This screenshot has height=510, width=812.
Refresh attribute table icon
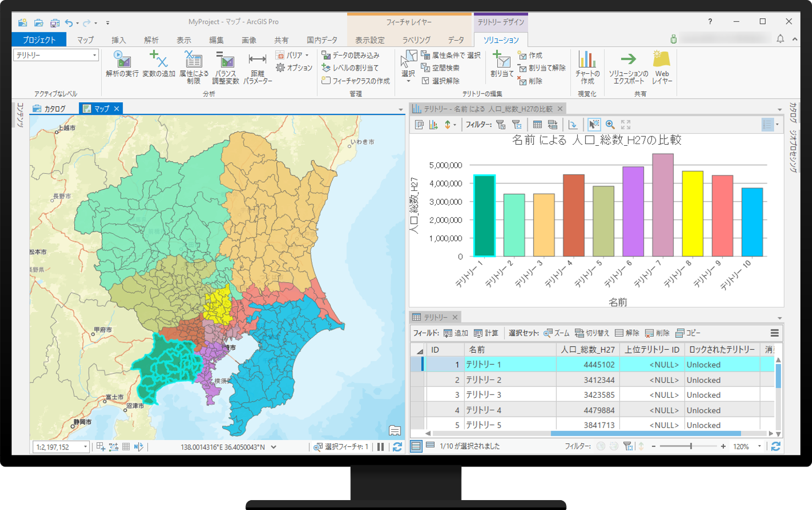[776, 446]
